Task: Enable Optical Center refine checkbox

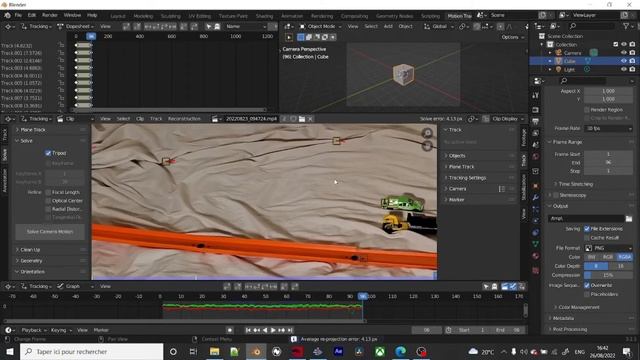Action: (x=48, y=201)
